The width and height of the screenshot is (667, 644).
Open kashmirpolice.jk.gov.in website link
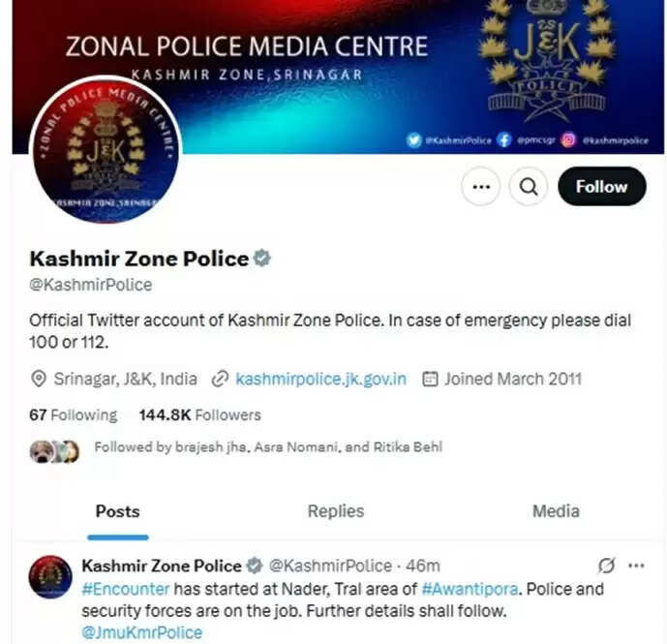[320, 379]
